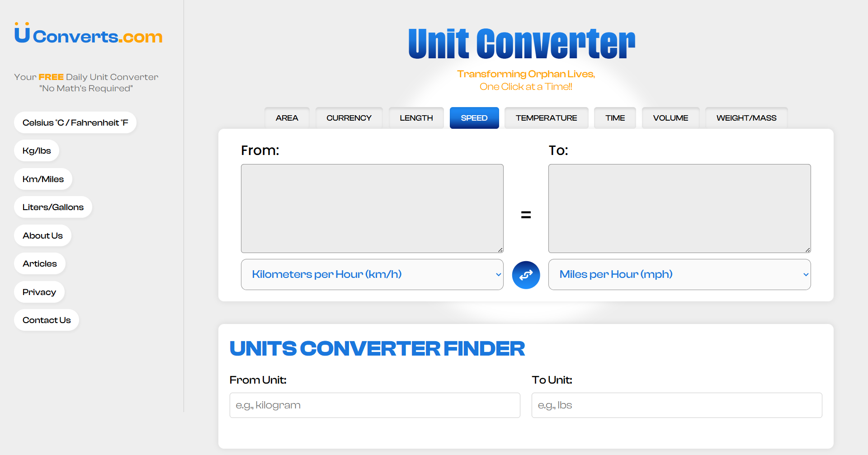Switch to the TEMPERATURE tab
This screenshot has height=455, width=868.
coord(546,118)
